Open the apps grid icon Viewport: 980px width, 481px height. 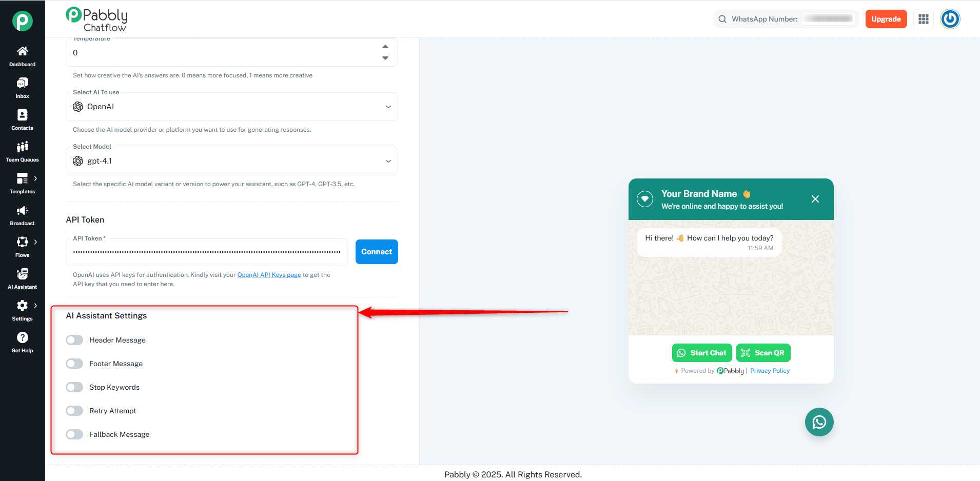coord(924,19)
